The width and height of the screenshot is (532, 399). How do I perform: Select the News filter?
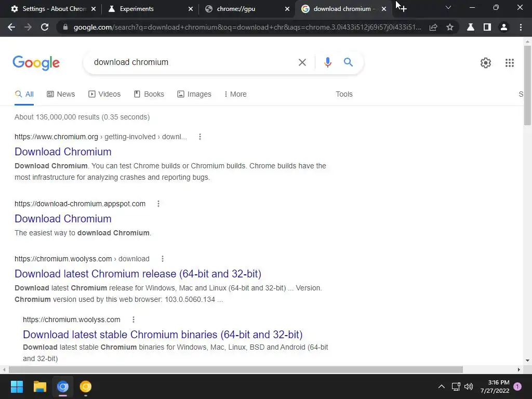(61, 95)
